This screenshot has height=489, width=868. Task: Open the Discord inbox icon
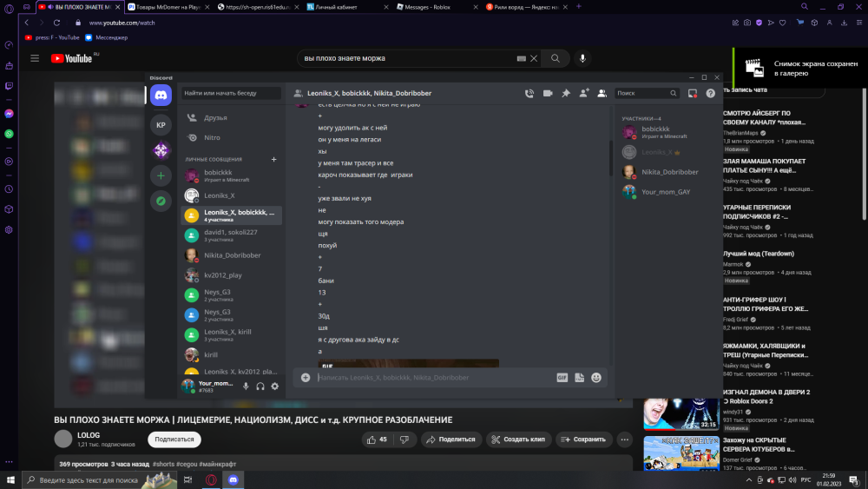point(693,94)
